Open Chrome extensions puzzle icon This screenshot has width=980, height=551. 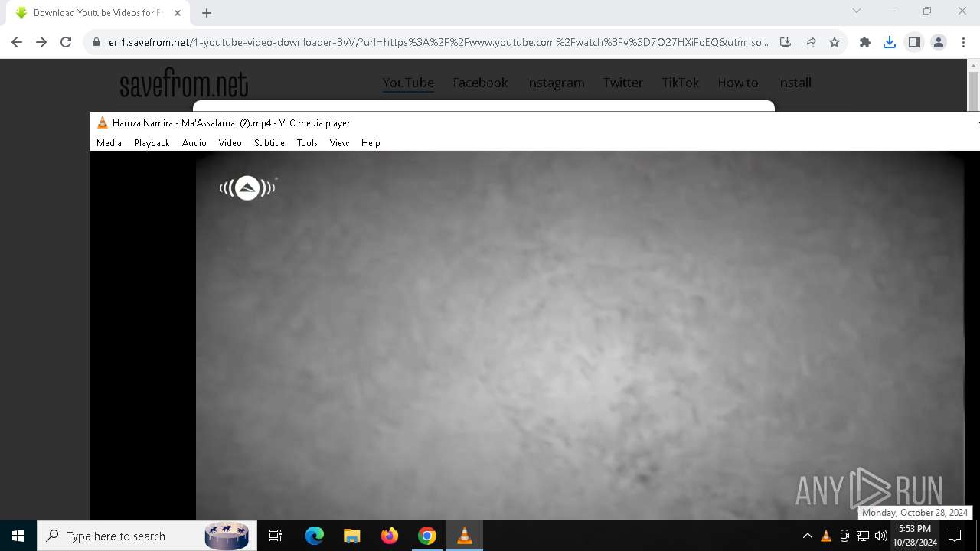[x=865, y=43]
